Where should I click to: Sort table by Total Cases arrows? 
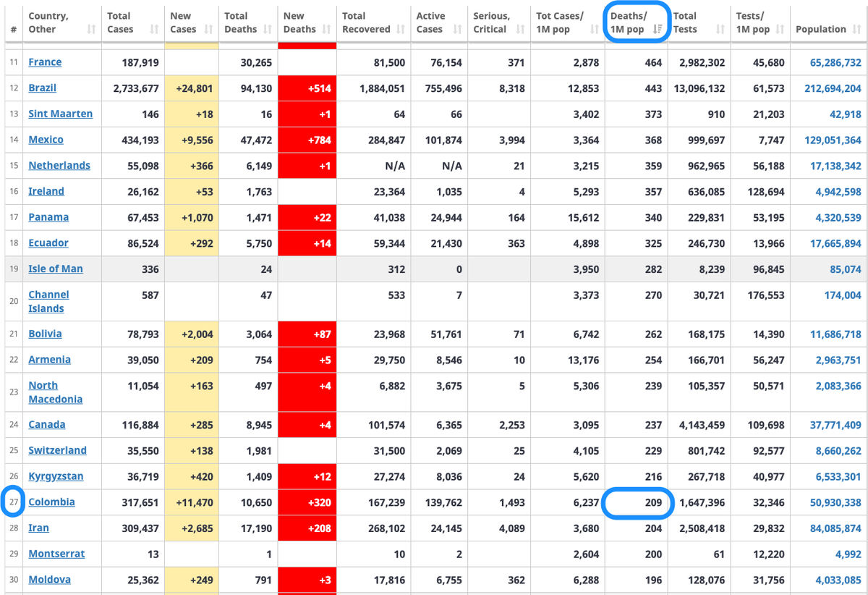tap(153, 30)
